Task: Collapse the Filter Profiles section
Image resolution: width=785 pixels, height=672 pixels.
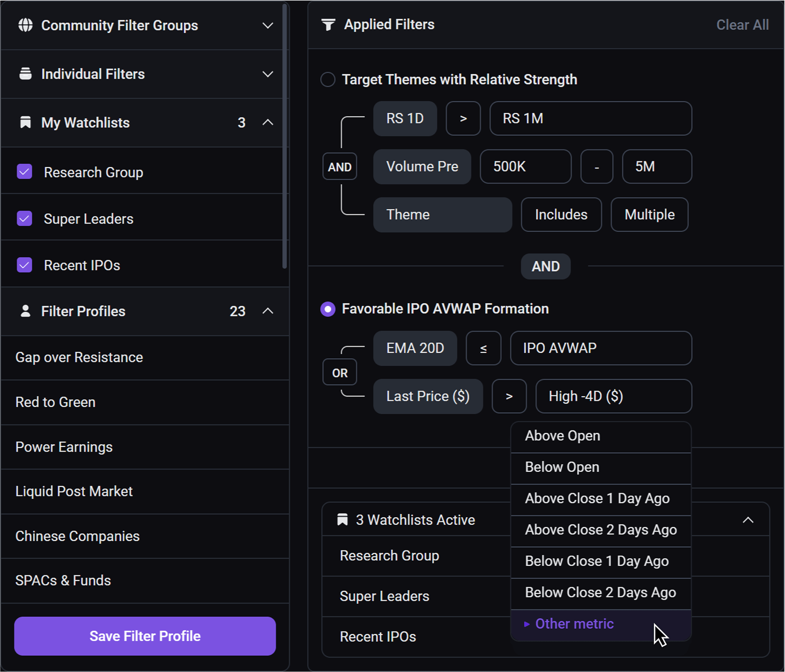Action: click(268, 311)
